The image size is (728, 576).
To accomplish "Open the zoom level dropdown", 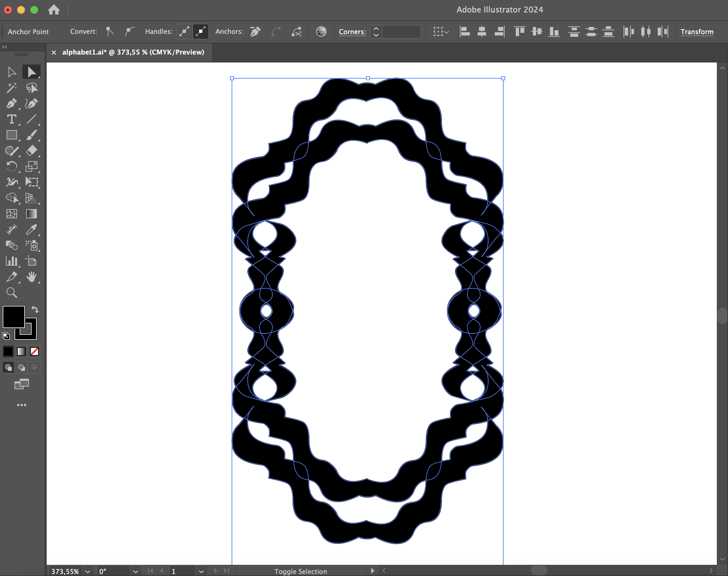I will click(88, 571).
